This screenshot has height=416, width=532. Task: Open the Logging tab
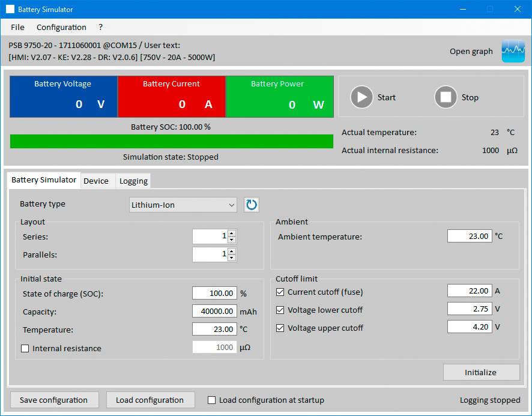click(x=133, y=181)
